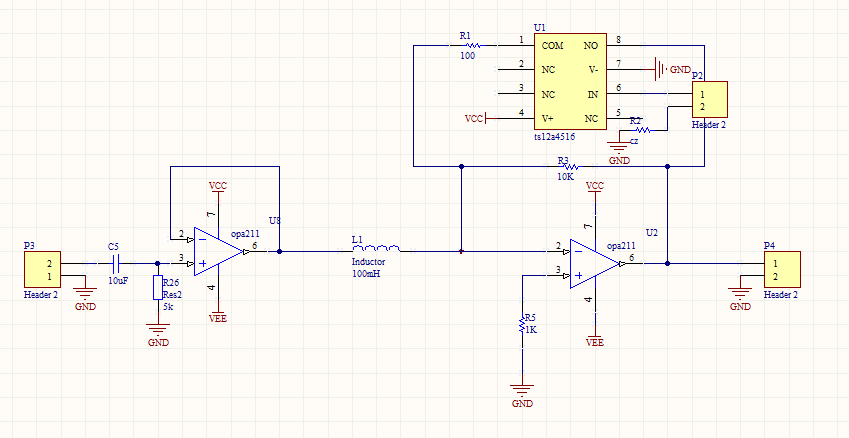
Task: Click the Res2 comment text
Action: pyautogui.click(x=172, y=295)
